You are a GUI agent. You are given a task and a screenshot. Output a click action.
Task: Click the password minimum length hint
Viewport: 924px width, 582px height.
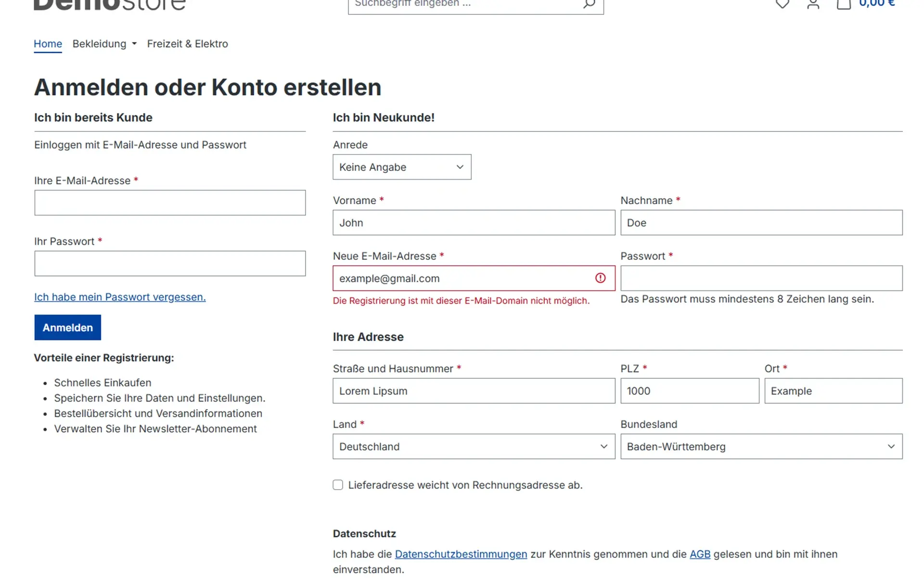(747, 299)
